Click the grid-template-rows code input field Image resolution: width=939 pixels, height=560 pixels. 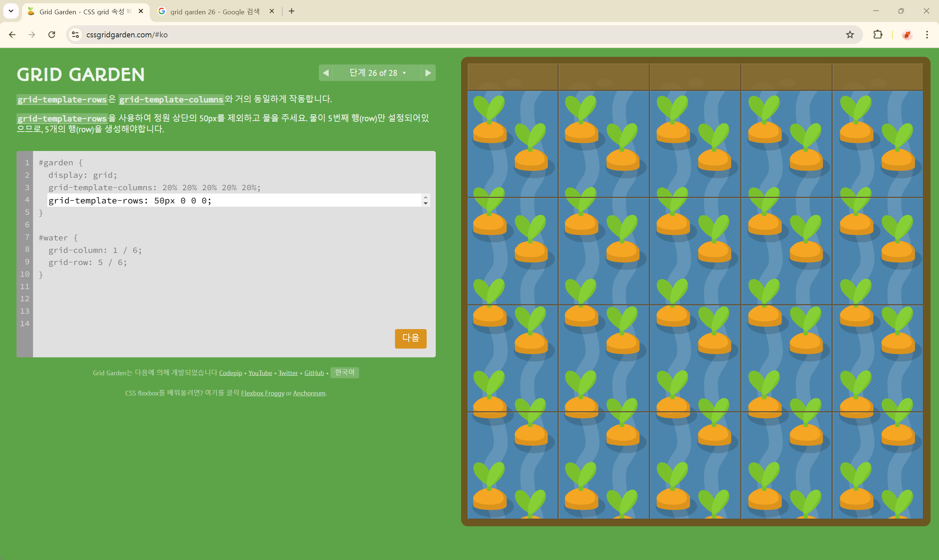(x=234, y=200)
